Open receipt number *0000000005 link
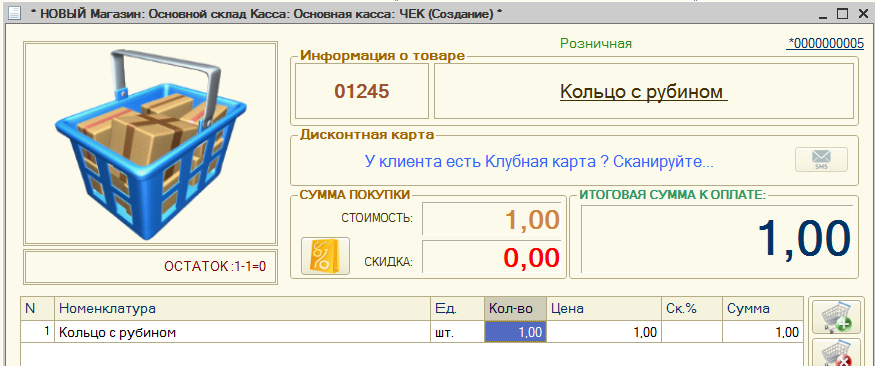Image resolution: width=875 pixels, height=366 pixels. [x=825, y=44]
